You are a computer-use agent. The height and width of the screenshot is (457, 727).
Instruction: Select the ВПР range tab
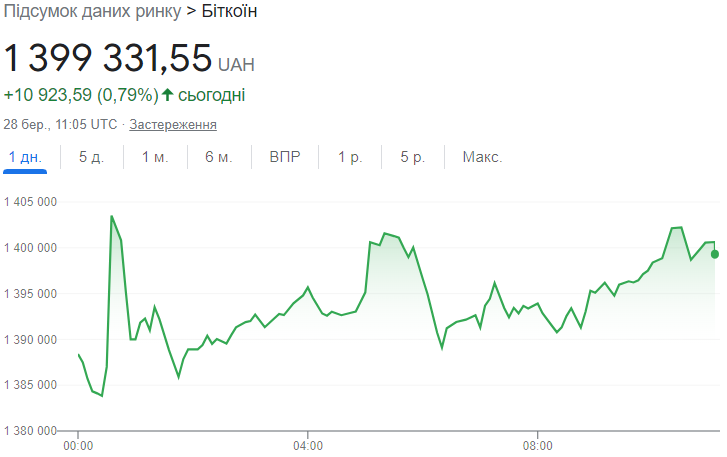click(285, 157)
